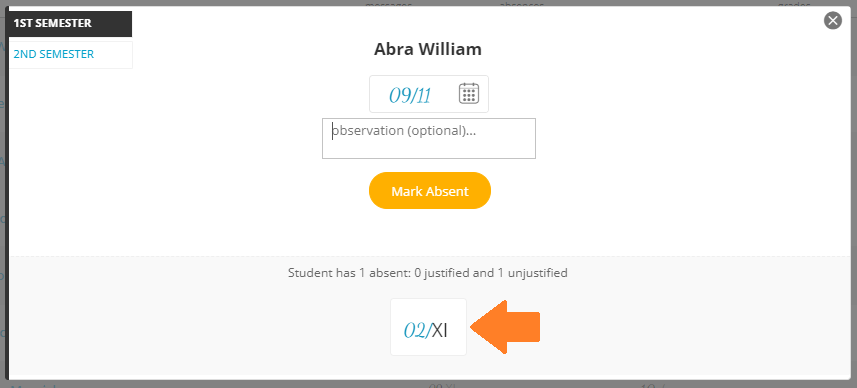Click the Abra William student name
857x388 pixels.
427,49
